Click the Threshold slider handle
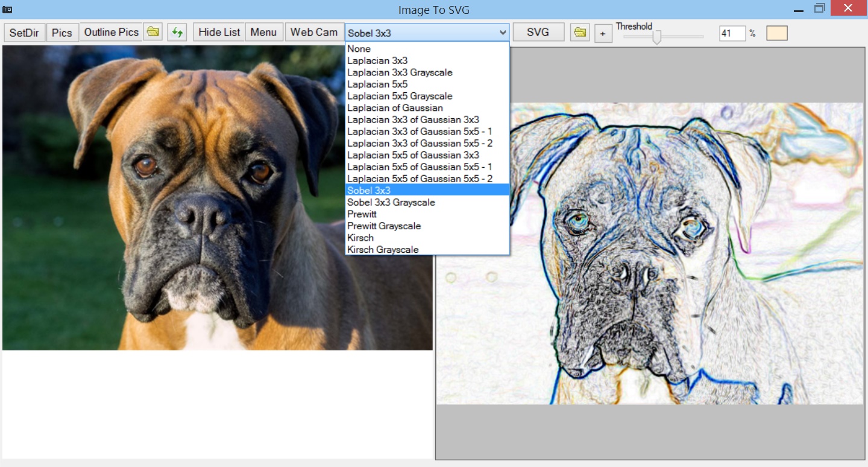Image resolution: width=868 pixels, height=467 pixels. click(x=657, y=37)
